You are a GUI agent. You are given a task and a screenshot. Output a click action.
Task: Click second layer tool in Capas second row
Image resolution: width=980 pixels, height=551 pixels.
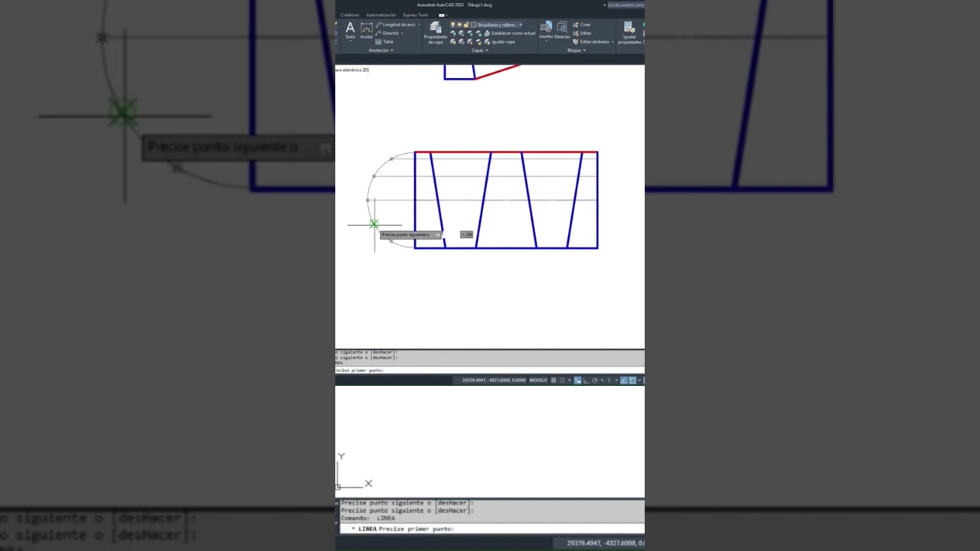pyautogui.click(x=461, y=33)
